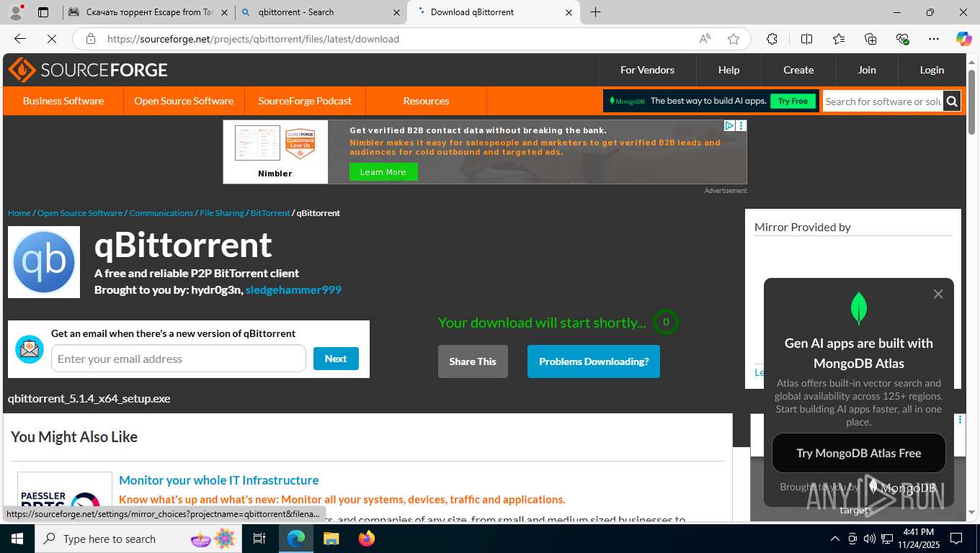Open volume control in system tray
980x553 pixels.
pos(870,539)
